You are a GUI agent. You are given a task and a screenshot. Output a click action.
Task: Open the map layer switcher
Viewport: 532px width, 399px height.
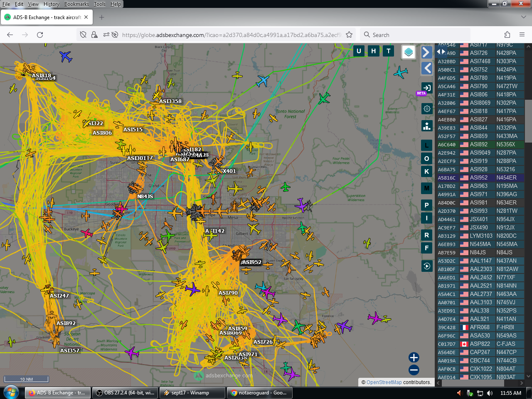coord(409,52)
